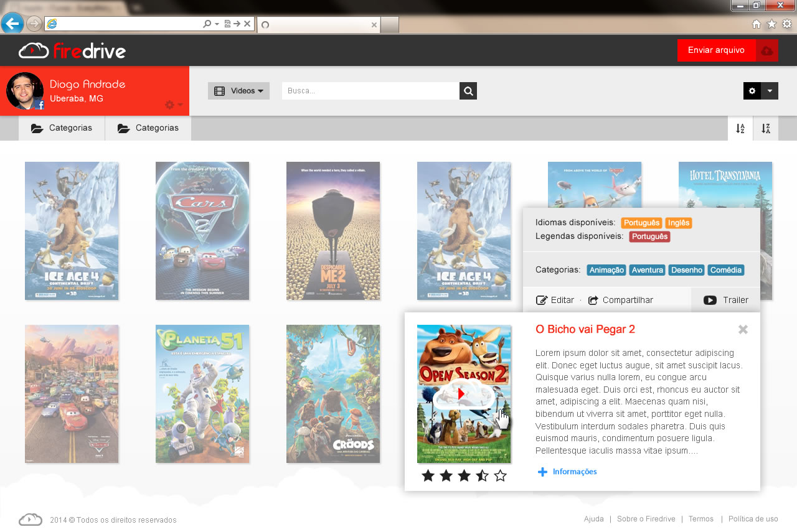Viewport: 797px width, 532px height.
Task: Click the search magnifier icon button
Action: coord(468,91)
